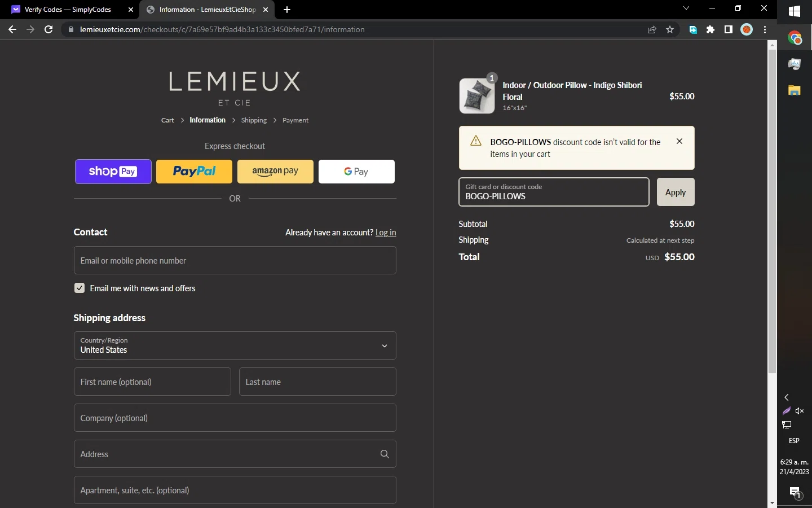812x508 pixels.
Task: Check out with Shop Pay
Action: [x=113, y=172]
